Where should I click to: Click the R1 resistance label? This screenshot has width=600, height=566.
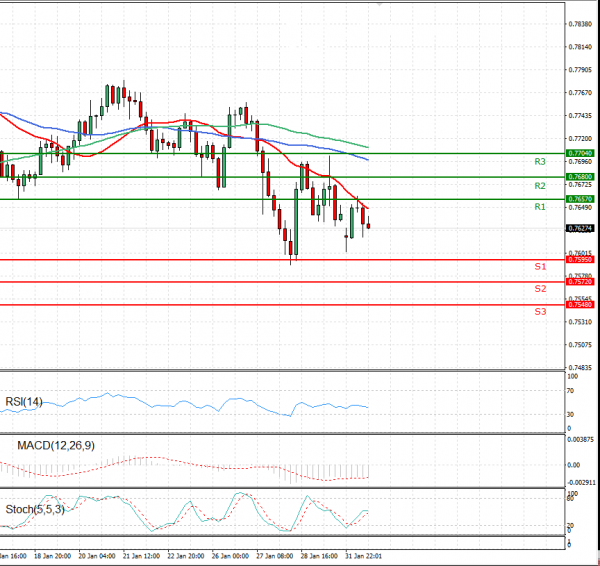click(540, 207)
